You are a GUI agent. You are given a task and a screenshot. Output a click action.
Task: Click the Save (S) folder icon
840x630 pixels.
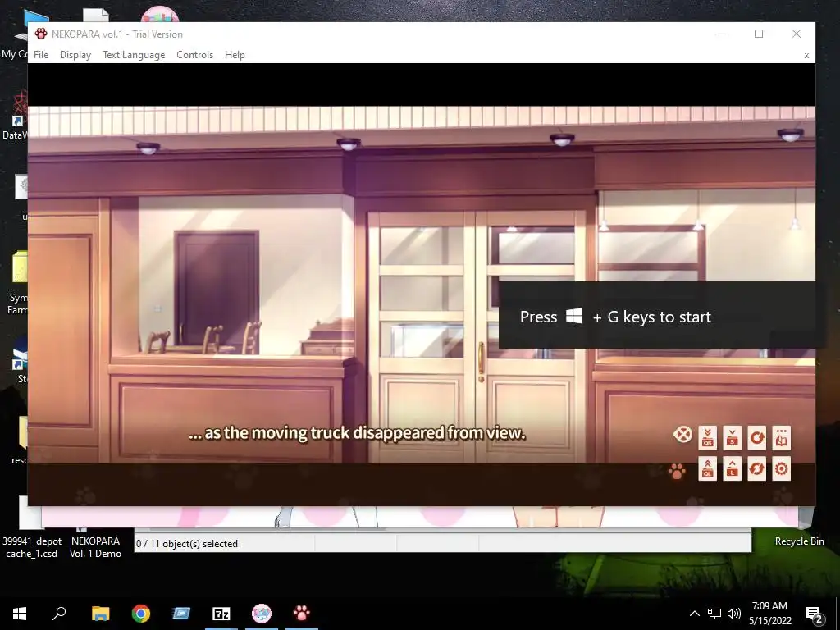point(732,438)
